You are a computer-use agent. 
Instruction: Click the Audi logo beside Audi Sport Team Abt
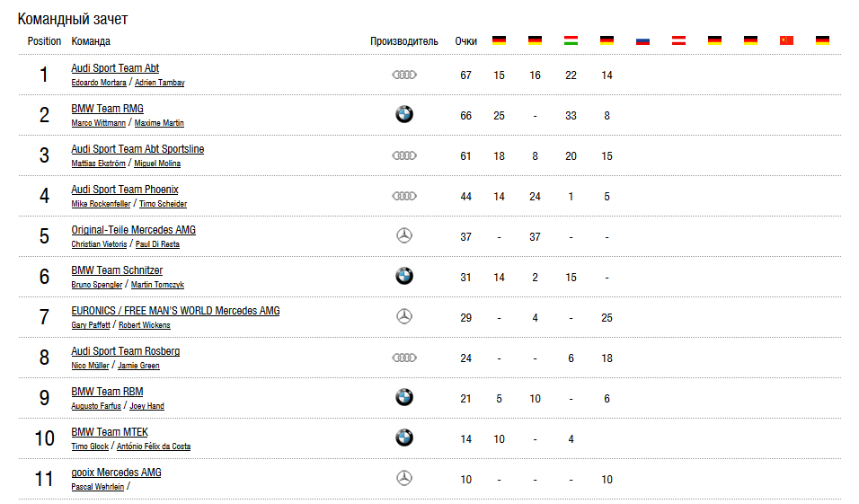(404, 75)
